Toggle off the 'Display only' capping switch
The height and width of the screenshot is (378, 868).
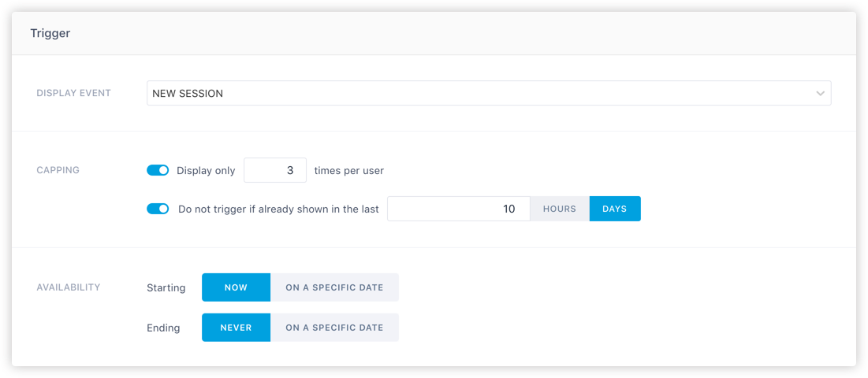pos(158,170)
